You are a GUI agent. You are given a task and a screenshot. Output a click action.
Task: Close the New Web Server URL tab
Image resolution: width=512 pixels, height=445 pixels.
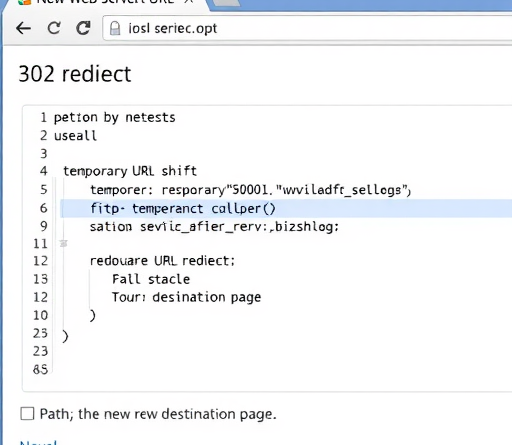tap(189, 1)
